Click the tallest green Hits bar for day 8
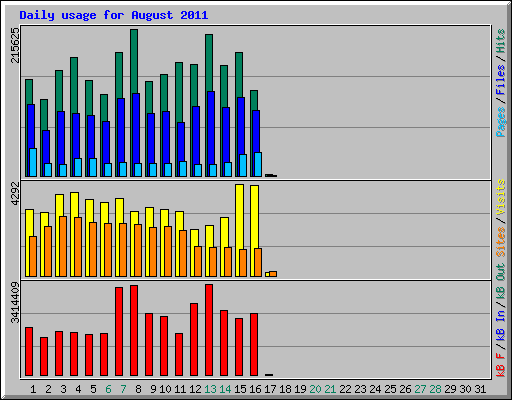Screen dimensions: 512x400 (x=134, y=61)
